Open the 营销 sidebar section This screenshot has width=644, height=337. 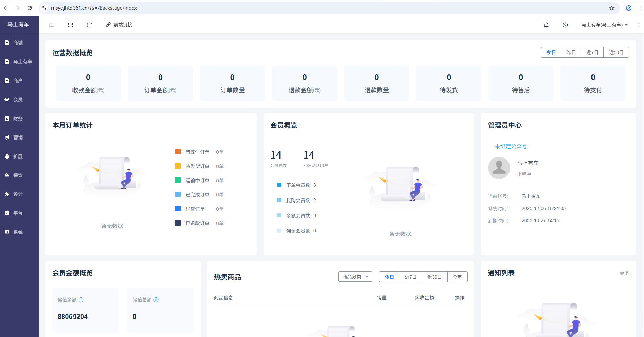(18, 137)
